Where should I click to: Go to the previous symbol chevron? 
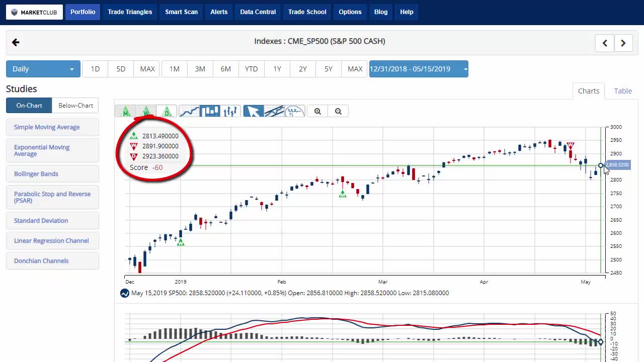click(x=605, y=43)
